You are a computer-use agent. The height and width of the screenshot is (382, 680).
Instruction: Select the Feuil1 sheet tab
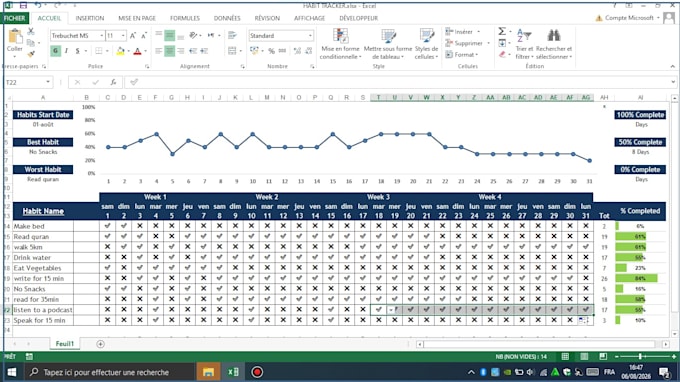pyautogui.click(x=65, y=344)
